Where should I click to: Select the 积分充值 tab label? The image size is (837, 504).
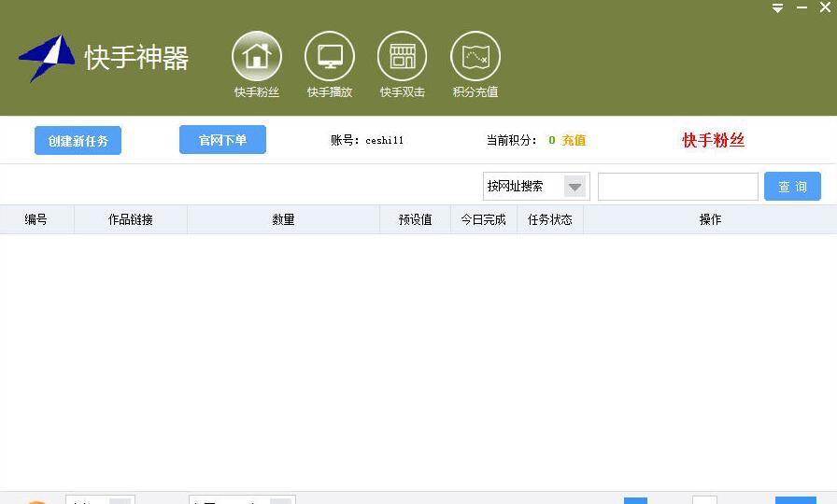click(x=475, y=92)
